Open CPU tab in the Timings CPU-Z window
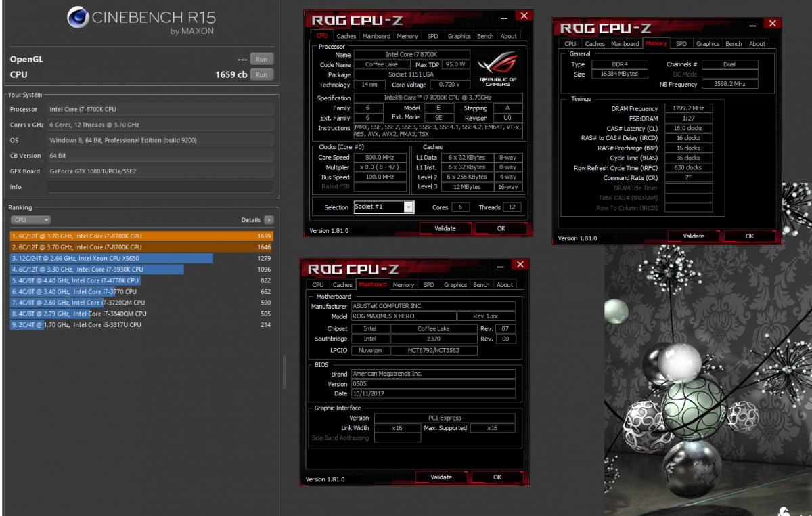The height and width of the screenshot is (516, 812). [x=570, y=43]
